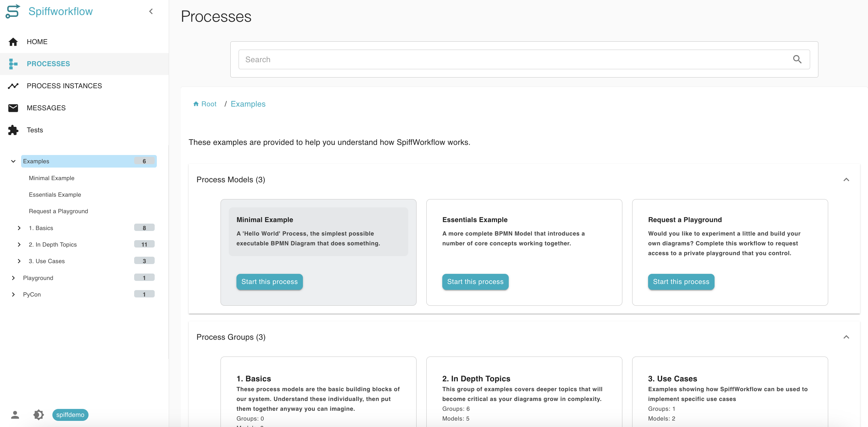Click the Examples count badge 6
The width and height of the screenshot is (868, 427).
point(144,161)
